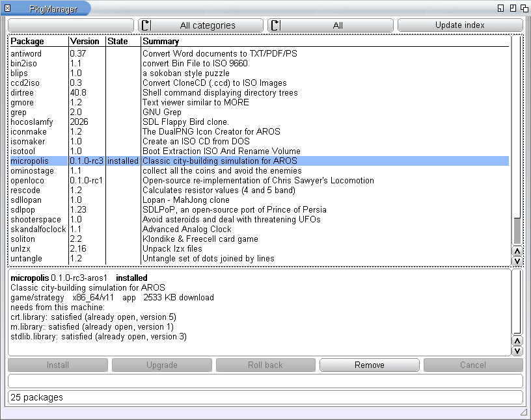This screenshot has width=531, height=420.
Task: Click the PkgManager window close gadget
Action: point(7,8)
